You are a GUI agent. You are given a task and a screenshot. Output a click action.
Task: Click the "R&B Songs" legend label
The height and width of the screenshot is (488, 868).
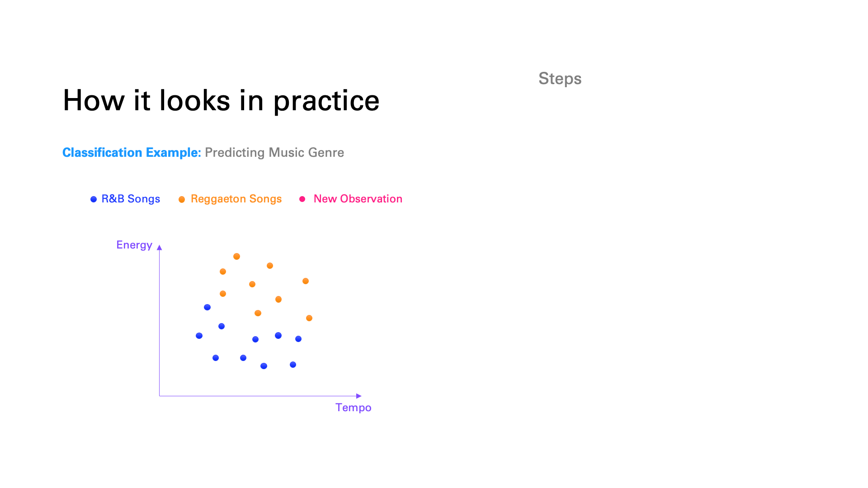click(x=131, y=199)
